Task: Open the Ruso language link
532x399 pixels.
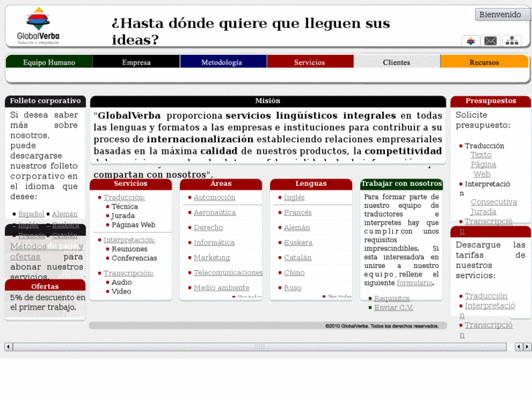Action: point(293,287)
